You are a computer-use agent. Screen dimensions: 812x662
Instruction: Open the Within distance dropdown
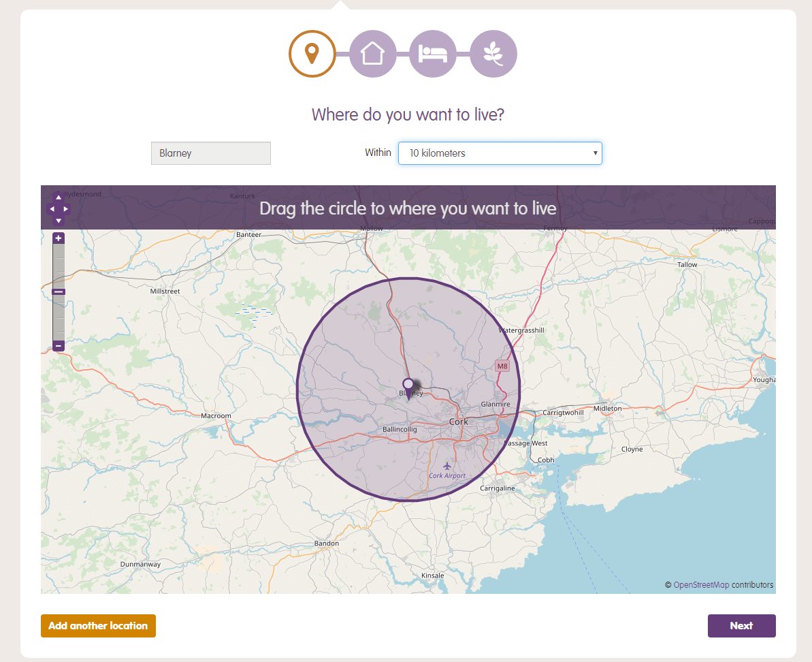[500, 153]
